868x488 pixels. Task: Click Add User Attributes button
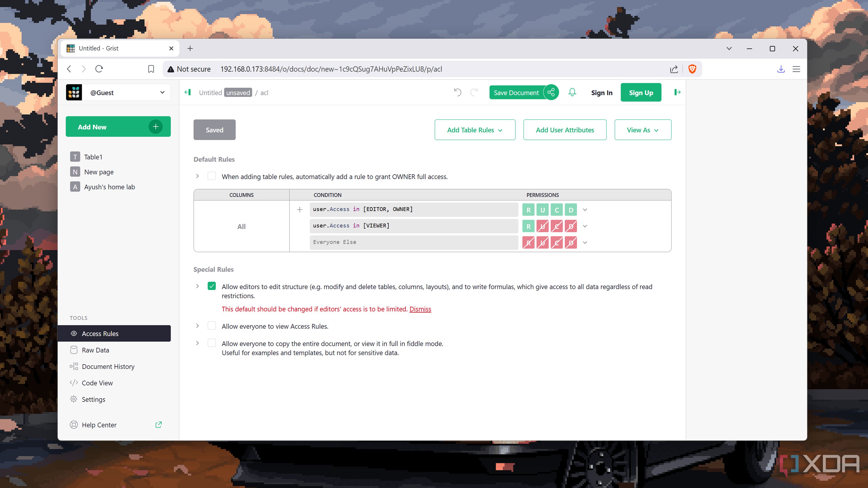click(x=565, y=130)
